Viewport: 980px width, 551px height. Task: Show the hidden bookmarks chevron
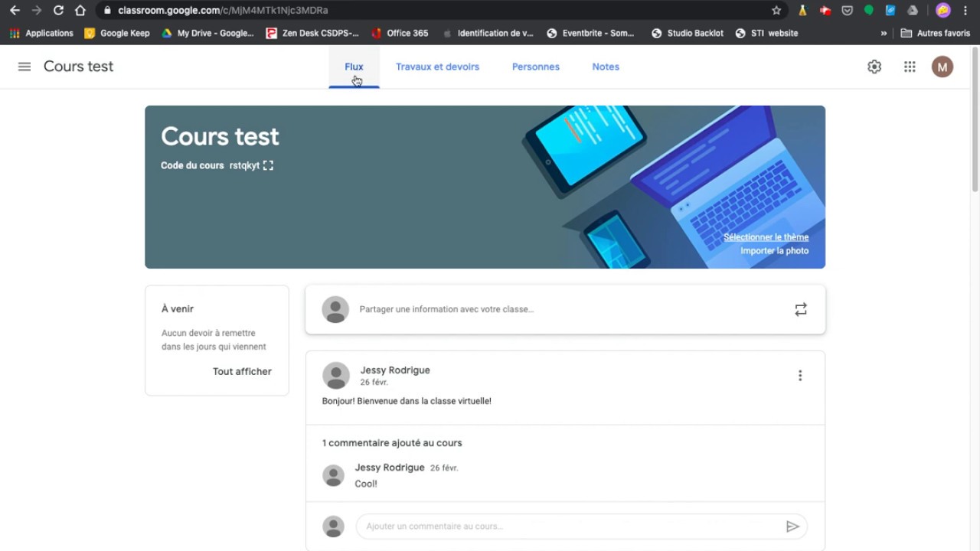point(884,34)
